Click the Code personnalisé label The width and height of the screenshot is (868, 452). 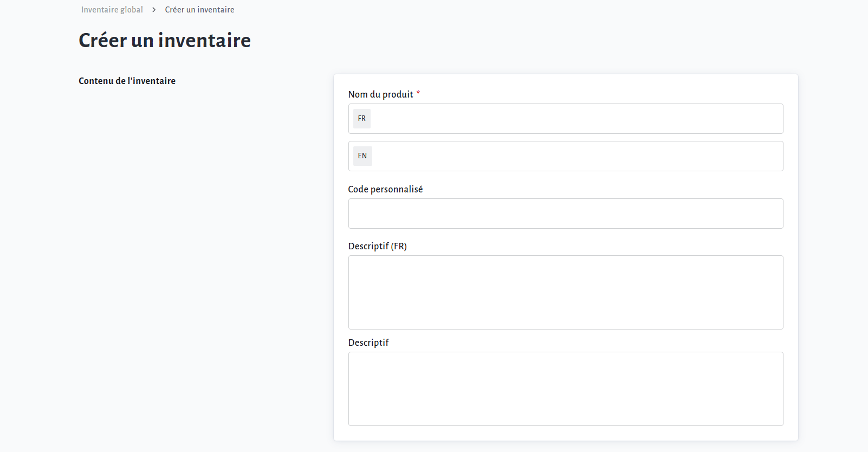point(385,189)
